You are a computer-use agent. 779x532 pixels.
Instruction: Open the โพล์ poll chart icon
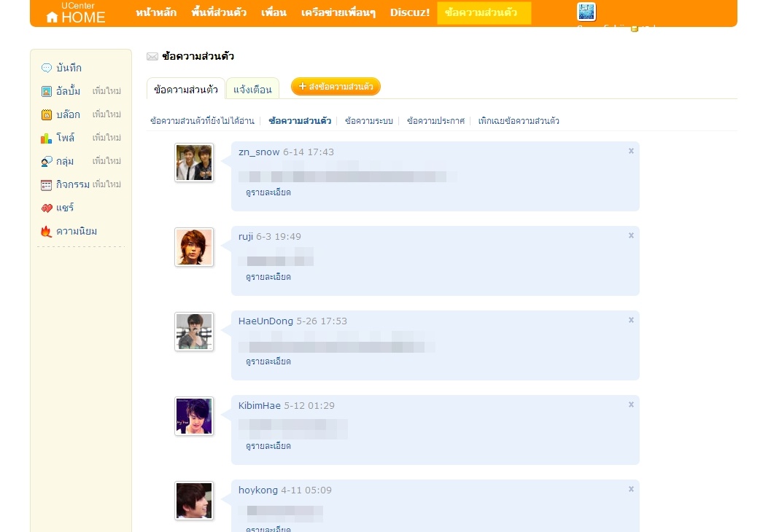46,138
